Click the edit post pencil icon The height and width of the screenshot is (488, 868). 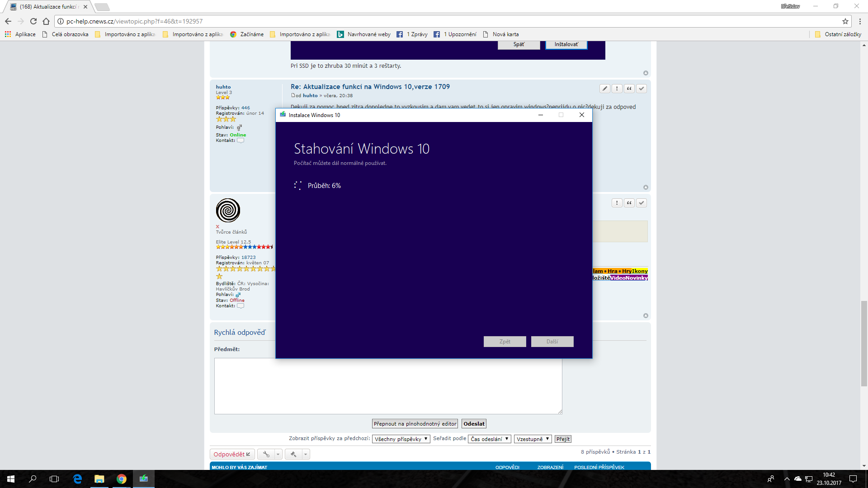[x=605, y=89]
